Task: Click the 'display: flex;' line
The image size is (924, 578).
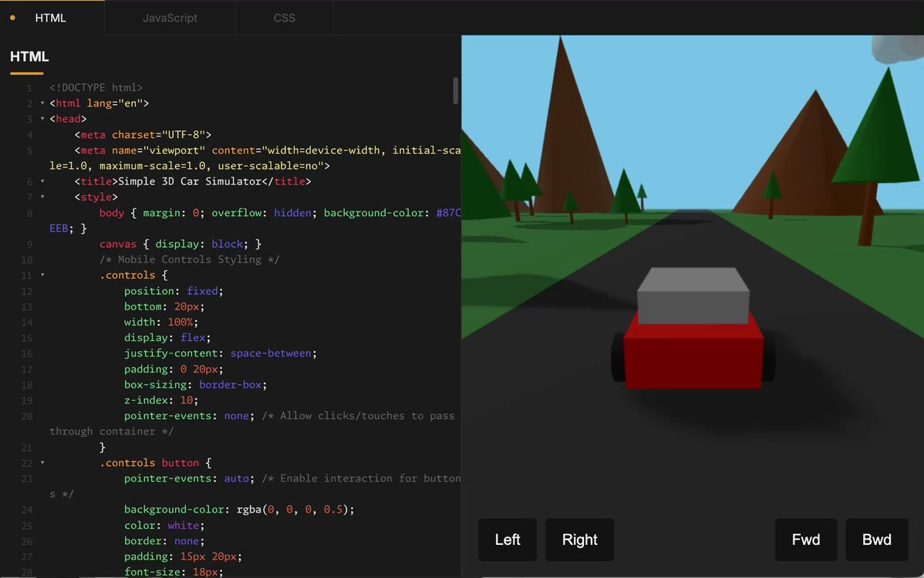Action: pos(167,337)
